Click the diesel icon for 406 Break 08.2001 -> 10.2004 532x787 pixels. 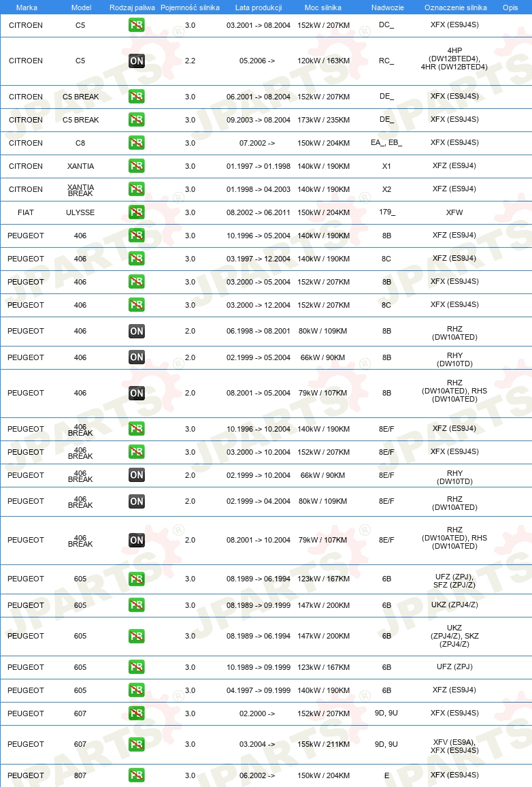pyautogui.click(x=136, y=540)
